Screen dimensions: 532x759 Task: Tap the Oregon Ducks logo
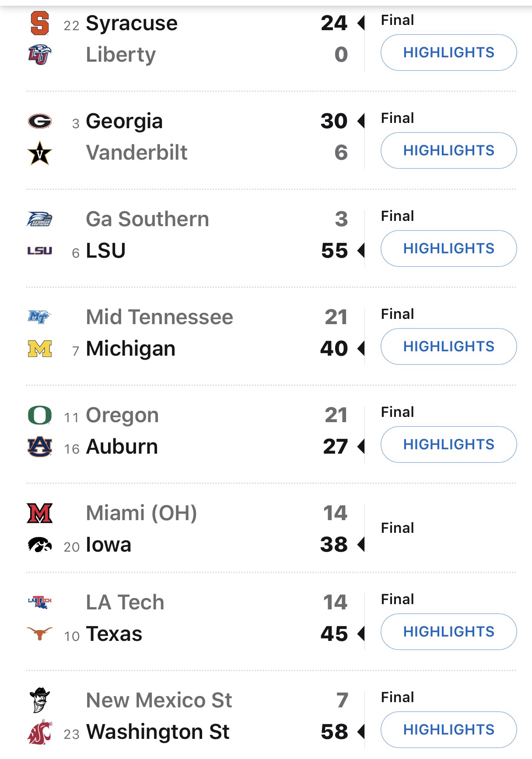coord(39,415)
